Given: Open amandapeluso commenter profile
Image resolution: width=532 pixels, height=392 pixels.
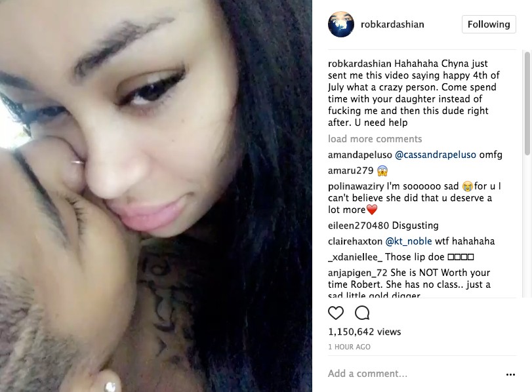Looking at the screenshot, I should 360,155.
